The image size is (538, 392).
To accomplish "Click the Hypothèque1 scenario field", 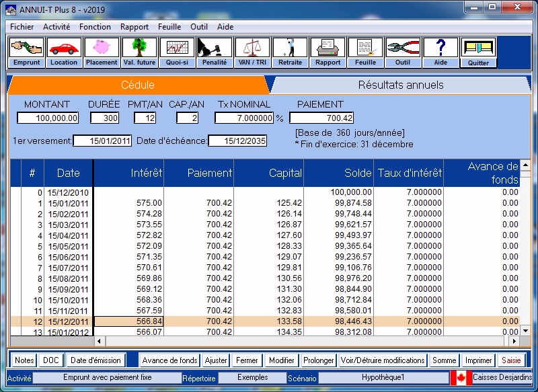I will click(383, 378).
